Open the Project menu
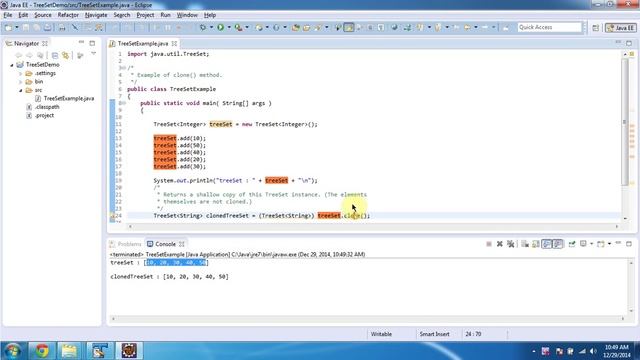Screen dimensions: 640x360 145,15
